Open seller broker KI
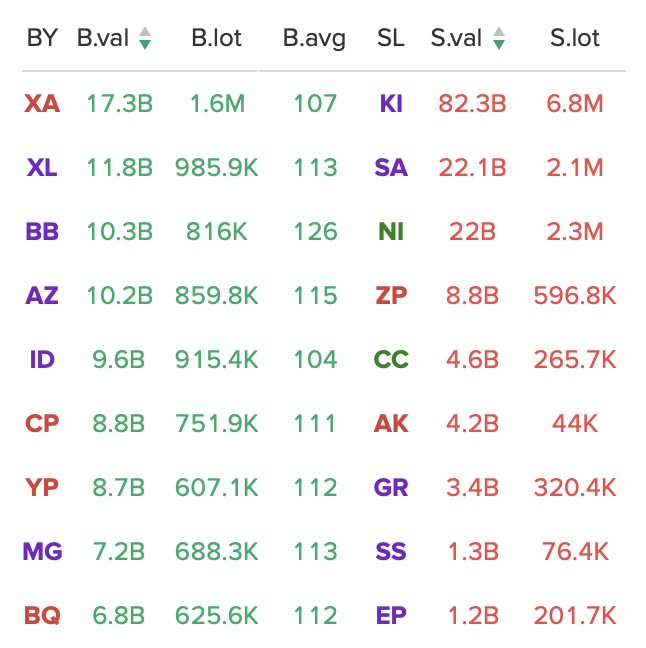 pos(391,103)
